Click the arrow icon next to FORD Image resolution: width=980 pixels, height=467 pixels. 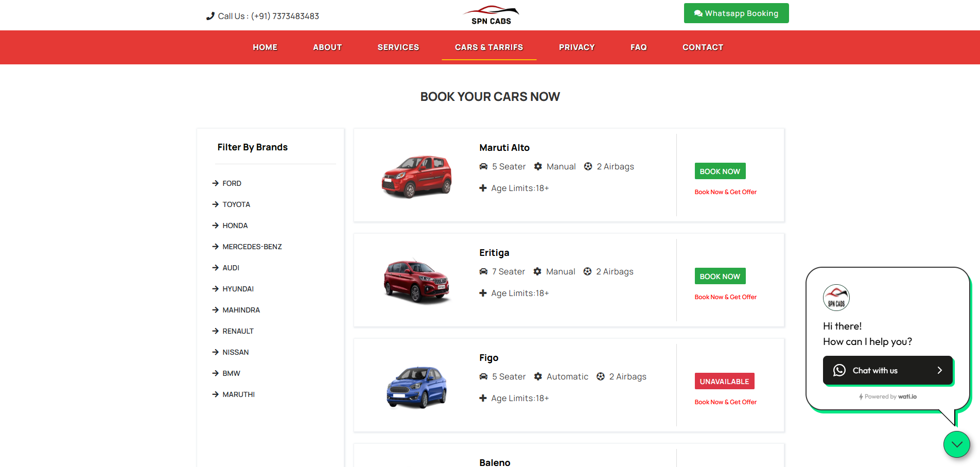216,183
